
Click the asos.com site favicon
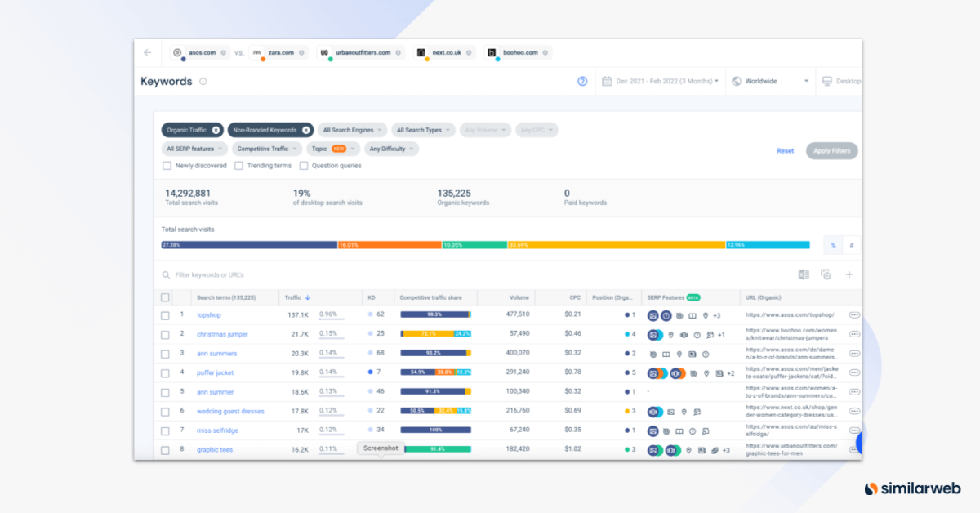coord(178,52)
